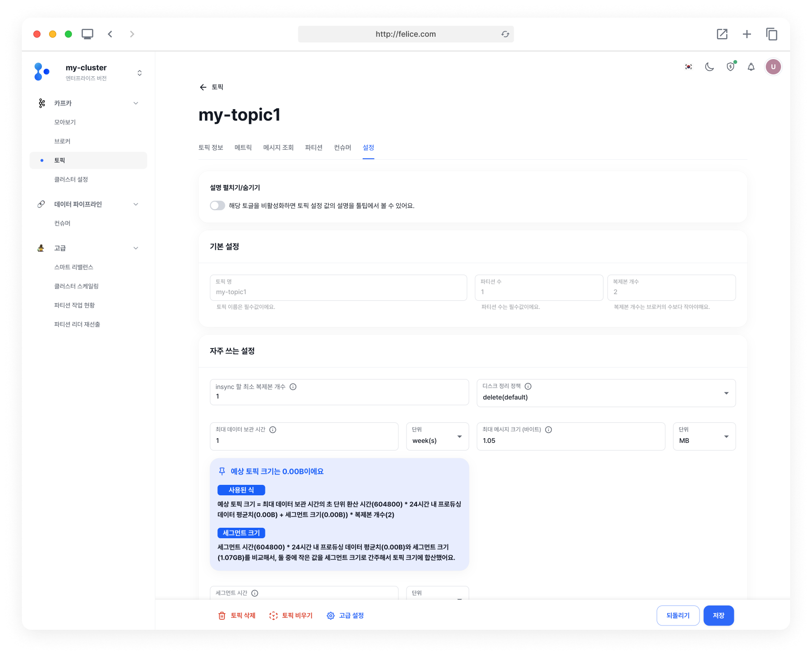
Task: Click the tab overview copy icon
Action: click(x=771, y=34)
